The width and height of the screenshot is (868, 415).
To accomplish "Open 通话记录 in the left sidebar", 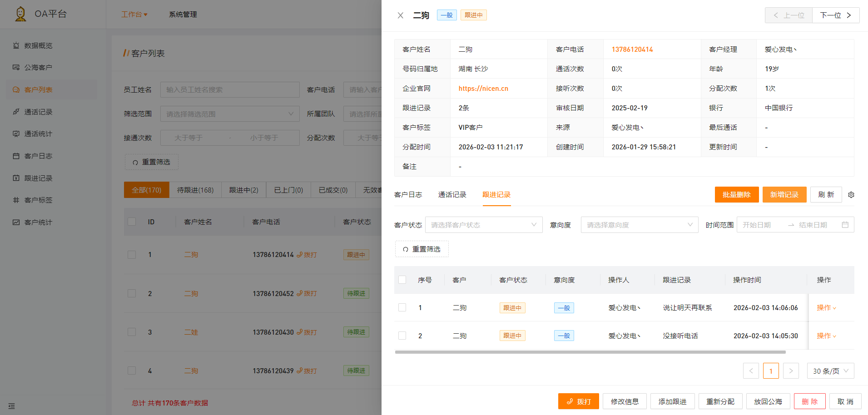I will pos(38,112).
